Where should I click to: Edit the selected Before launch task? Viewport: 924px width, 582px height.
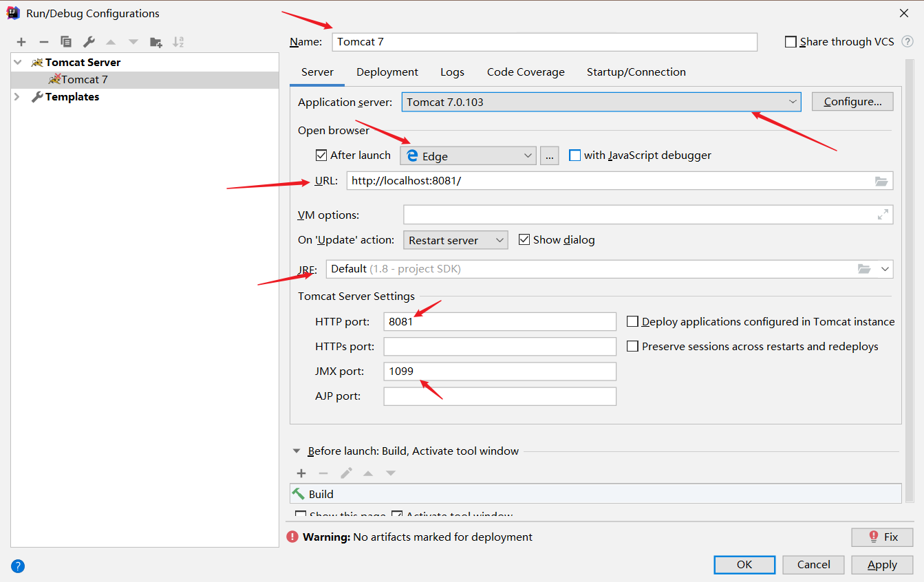coord(346,473)
